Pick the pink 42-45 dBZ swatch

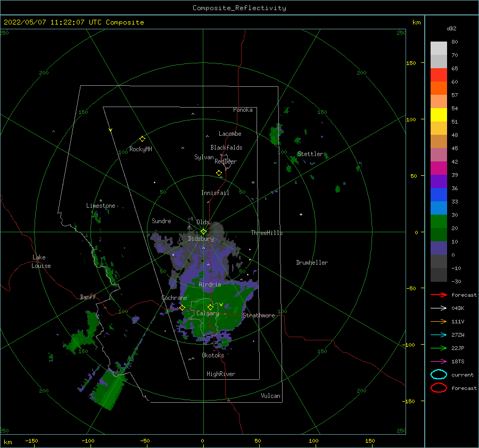pos(439,154)
